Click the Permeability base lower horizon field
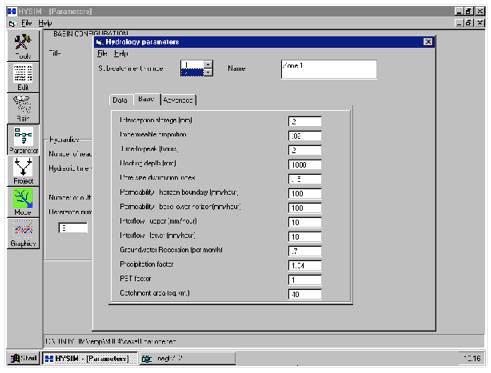This screenshot has width=491, height=373. point(305,208)
